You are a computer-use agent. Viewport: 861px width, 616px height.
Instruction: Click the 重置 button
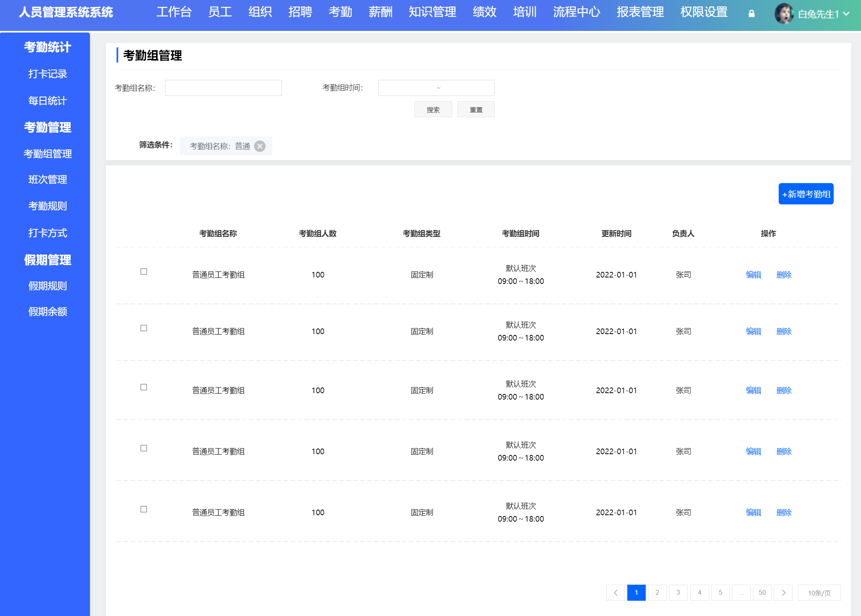pos(476,109)
